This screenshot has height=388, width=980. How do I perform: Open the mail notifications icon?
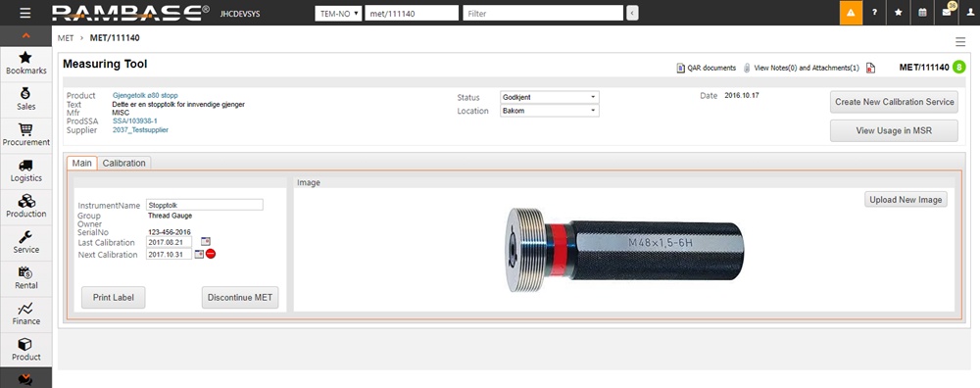tap(947, 13)
